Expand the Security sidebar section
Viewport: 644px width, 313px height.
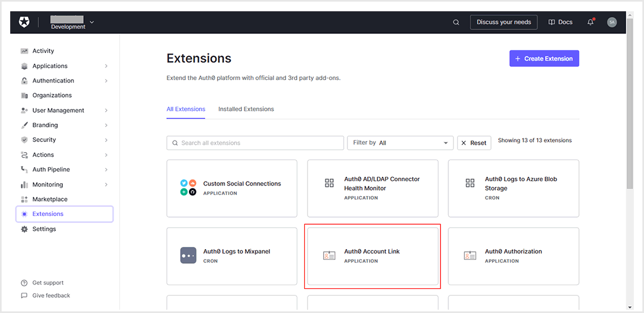point(106,140)
